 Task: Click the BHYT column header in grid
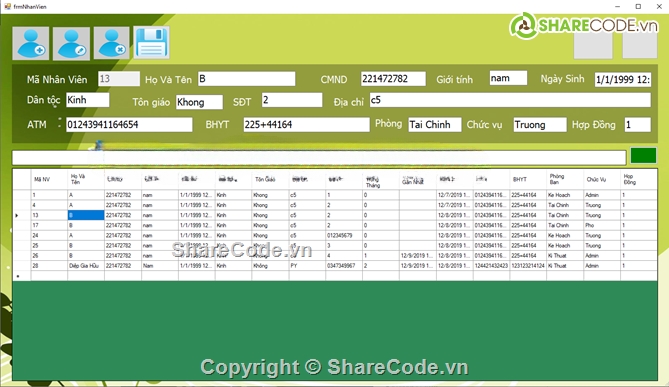tap(528, 180)
